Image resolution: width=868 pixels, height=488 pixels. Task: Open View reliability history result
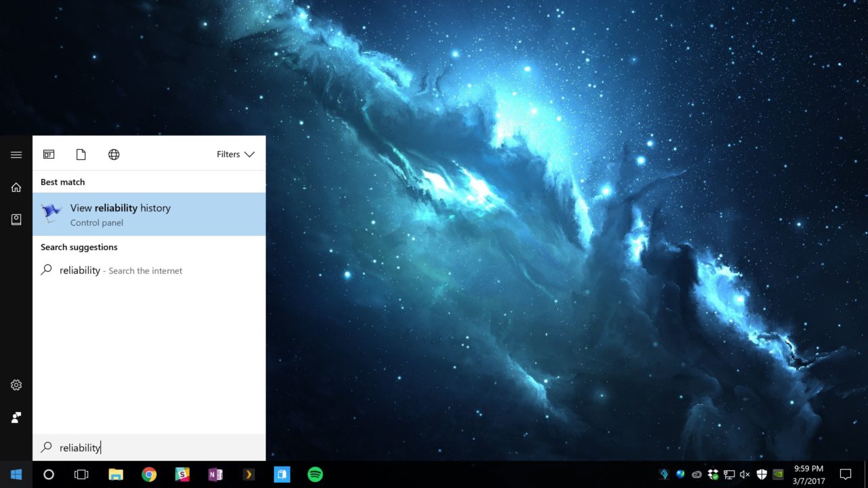click(x=149, y=214)
